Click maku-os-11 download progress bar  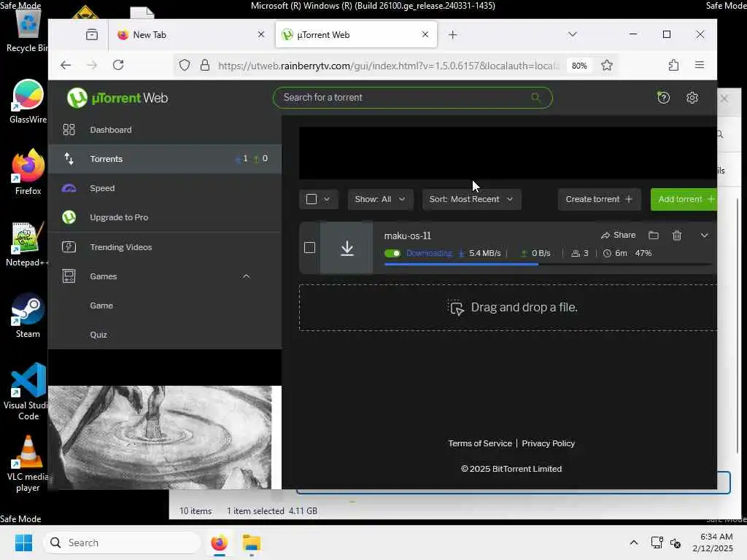pyautogui.click(x=548, y=264)
